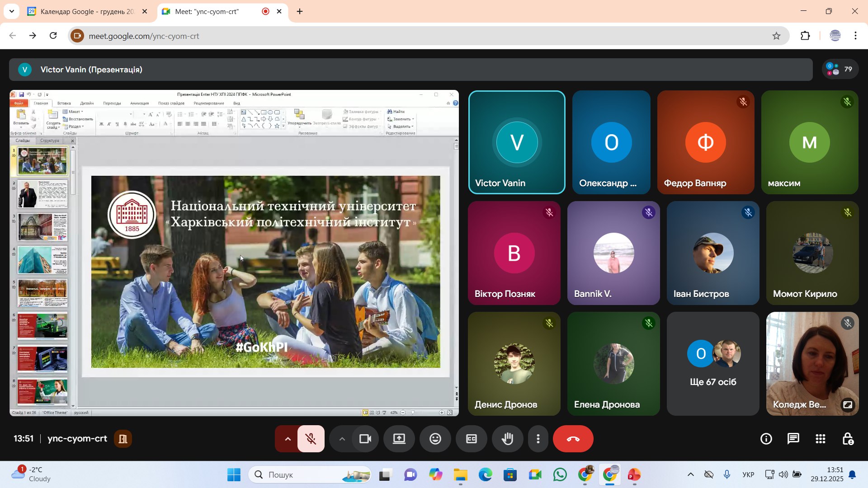Open the 79 participants list button

click(840, 69)
